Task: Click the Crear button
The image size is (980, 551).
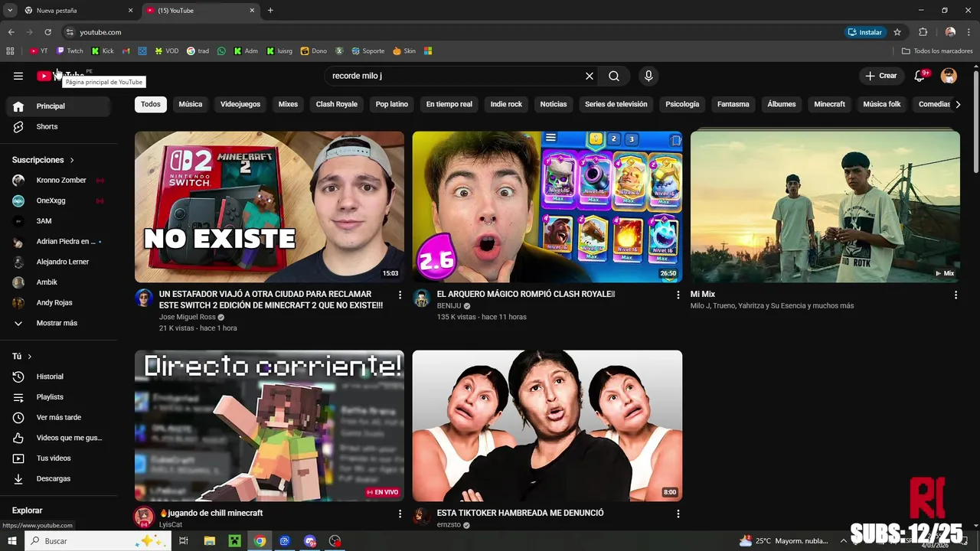Action: point(881,76)
